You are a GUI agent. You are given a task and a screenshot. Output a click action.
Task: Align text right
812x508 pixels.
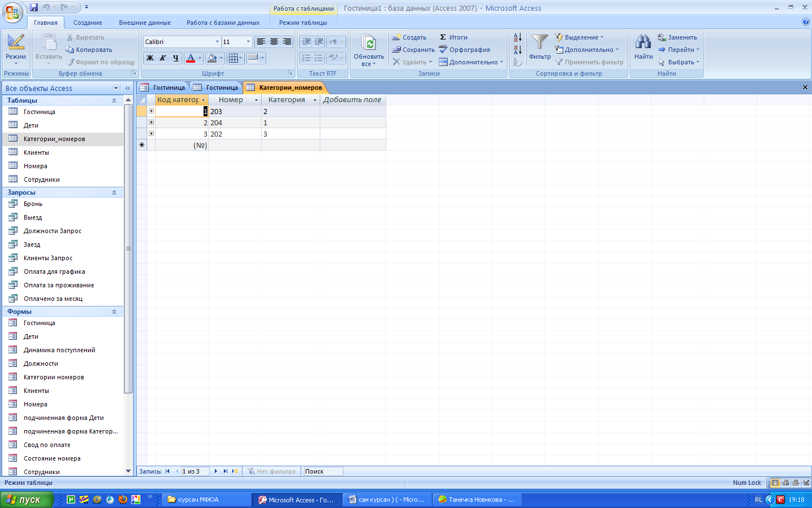287,42
